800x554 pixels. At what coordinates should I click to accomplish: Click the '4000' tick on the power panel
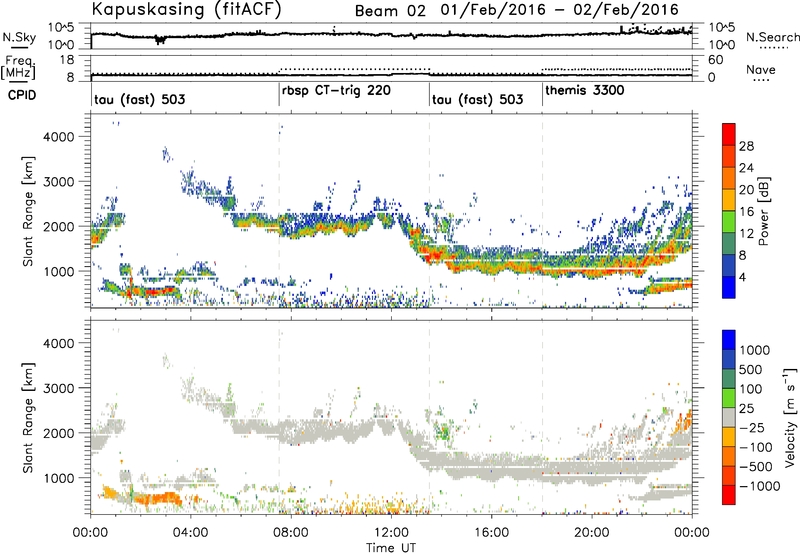click(58, 137)
